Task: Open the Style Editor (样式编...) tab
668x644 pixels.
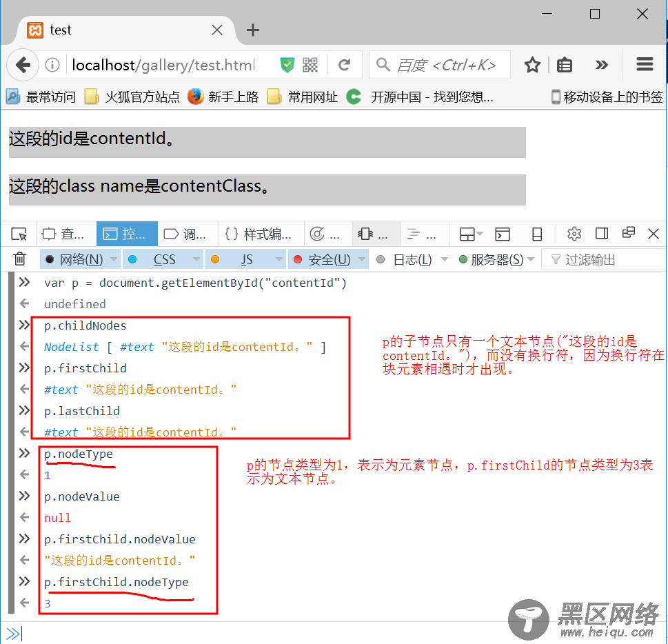Action: click(261, 234)
